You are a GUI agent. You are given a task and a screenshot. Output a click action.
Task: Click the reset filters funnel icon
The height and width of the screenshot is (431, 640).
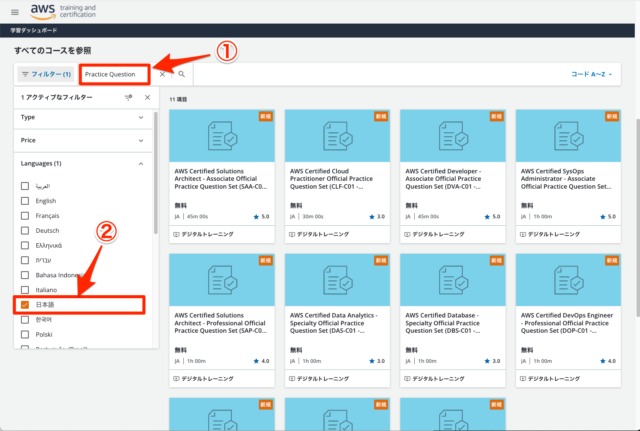(x=129, y=98)
